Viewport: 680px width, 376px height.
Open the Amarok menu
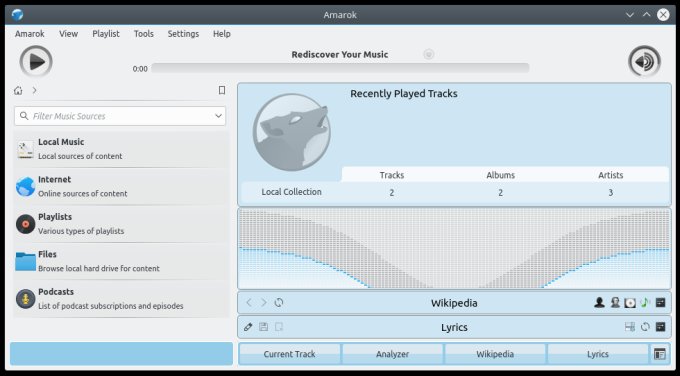(29, 34)
